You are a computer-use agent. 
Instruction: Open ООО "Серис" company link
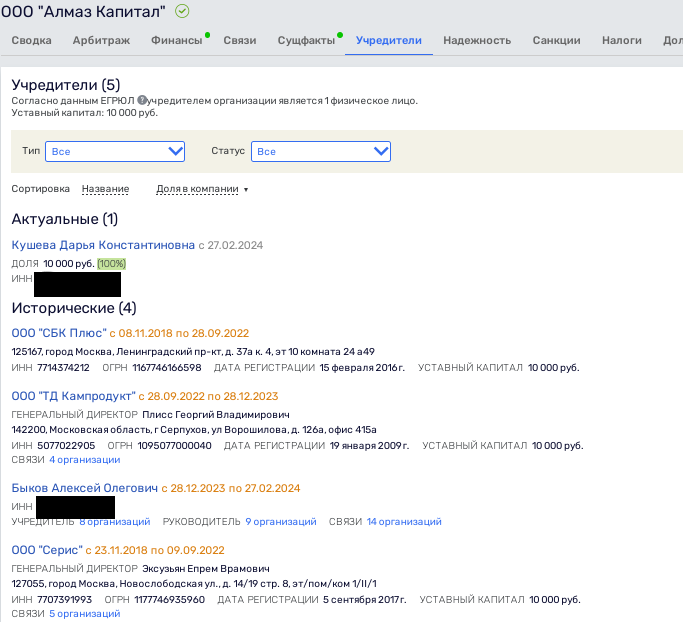(x=47, y=550)
